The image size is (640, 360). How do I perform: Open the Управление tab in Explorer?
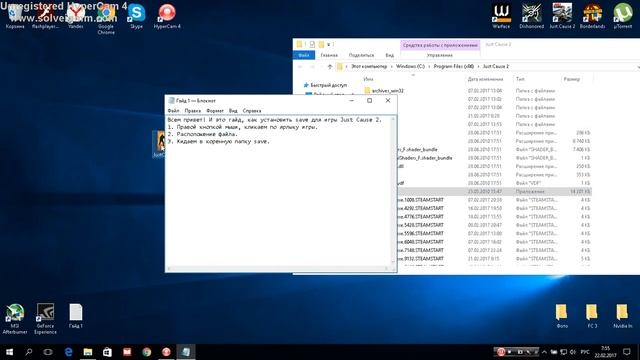click(x=440, y=55)
